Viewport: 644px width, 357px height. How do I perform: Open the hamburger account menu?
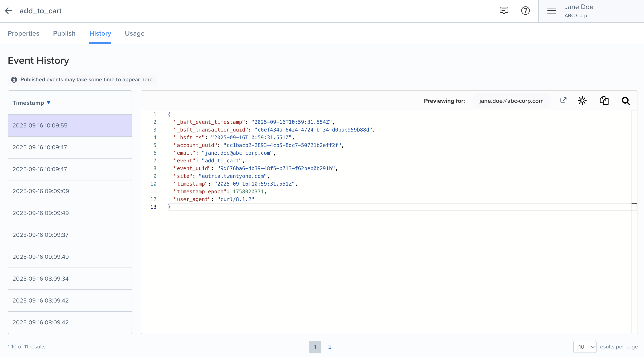551,11
